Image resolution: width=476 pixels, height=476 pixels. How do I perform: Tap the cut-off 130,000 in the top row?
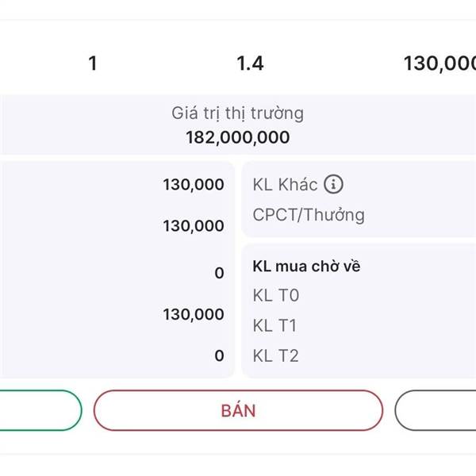point(440,63)
